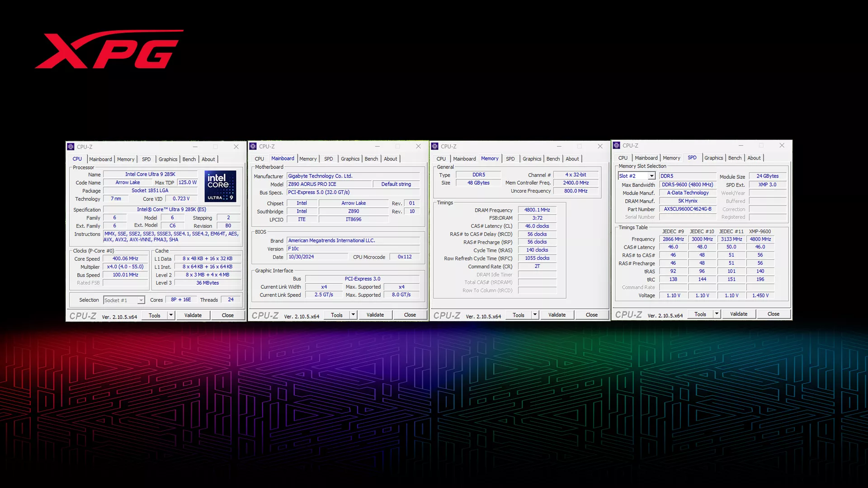Click the CPU tab in fourth CPU-Z window
This screenshot has height=488, width=868.
click(623, 158)
